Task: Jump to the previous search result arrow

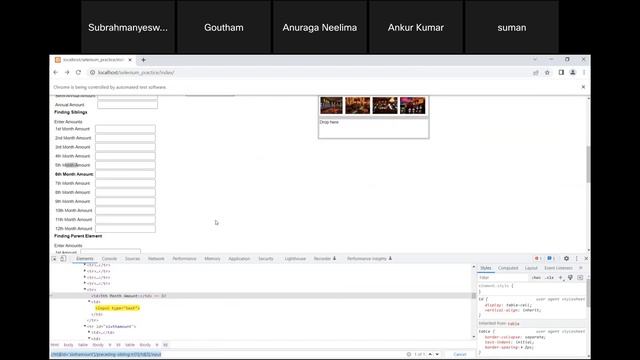Action: (x=430, y=354)
